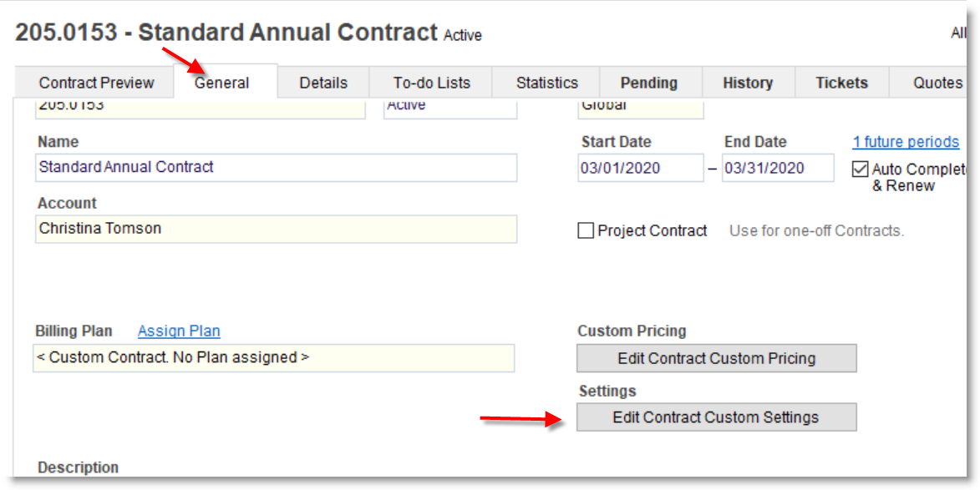
Task: Click the contract Name input field
Action: click(276, 168)
